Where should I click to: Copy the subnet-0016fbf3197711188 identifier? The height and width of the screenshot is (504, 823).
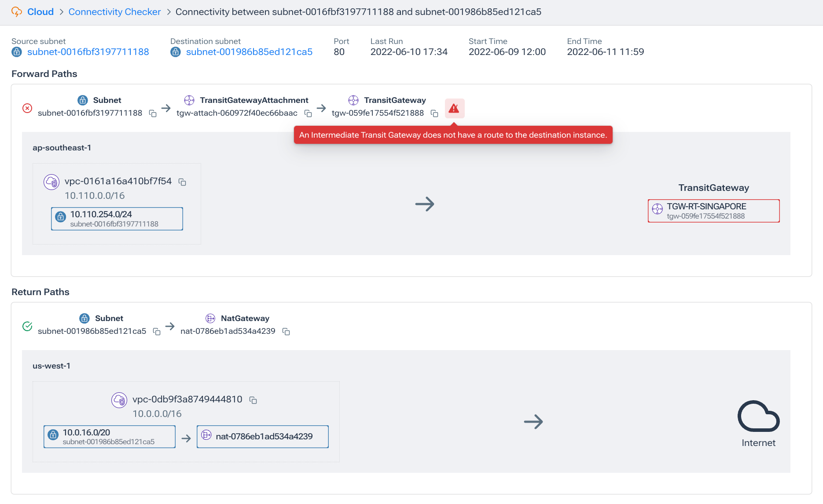[153, 113]
